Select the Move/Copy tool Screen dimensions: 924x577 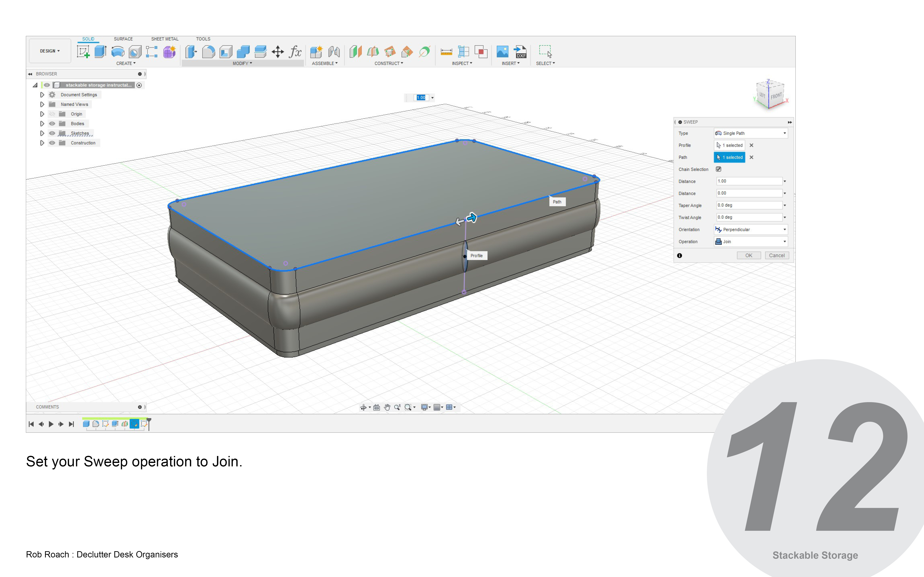278,52
